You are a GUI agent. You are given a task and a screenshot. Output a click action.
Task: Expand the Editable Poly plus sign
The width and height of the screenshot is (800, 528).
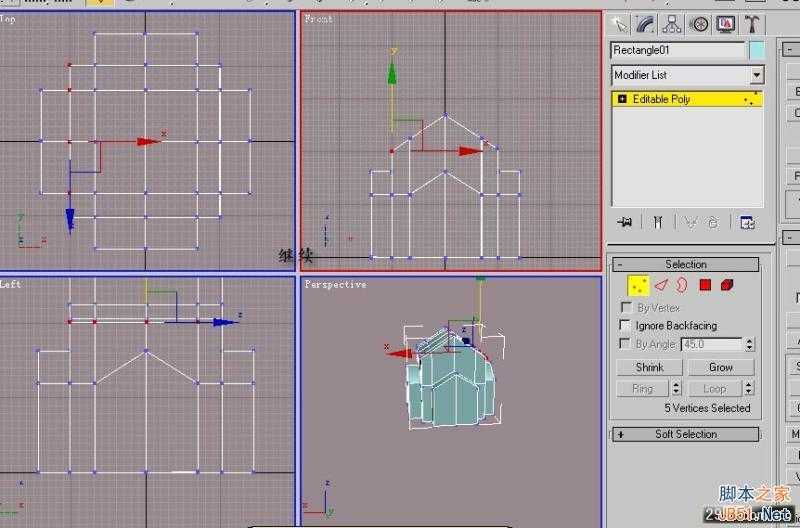(x=622, y=99)
